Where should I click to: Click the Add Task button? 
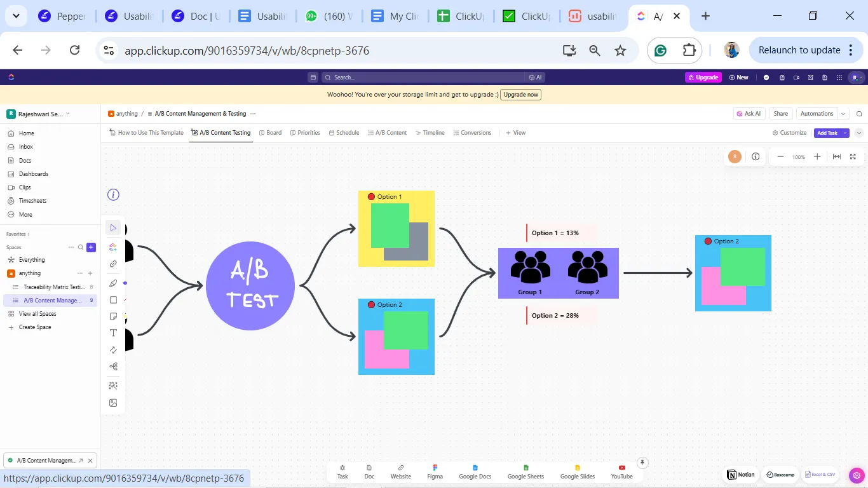[x=827, y=133]
